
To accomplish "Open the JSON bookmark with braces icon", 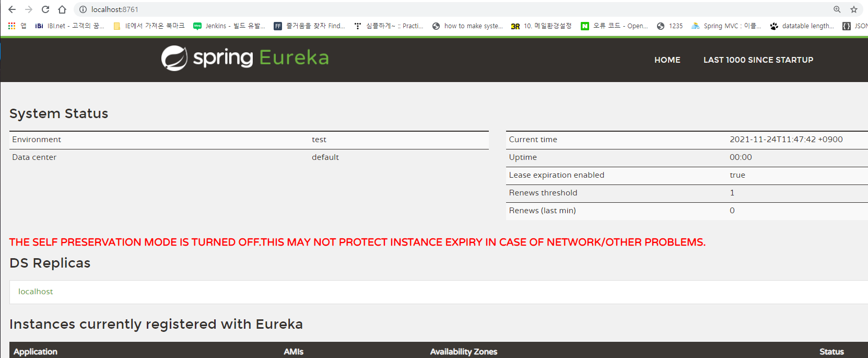I will [x=855, y=26].
